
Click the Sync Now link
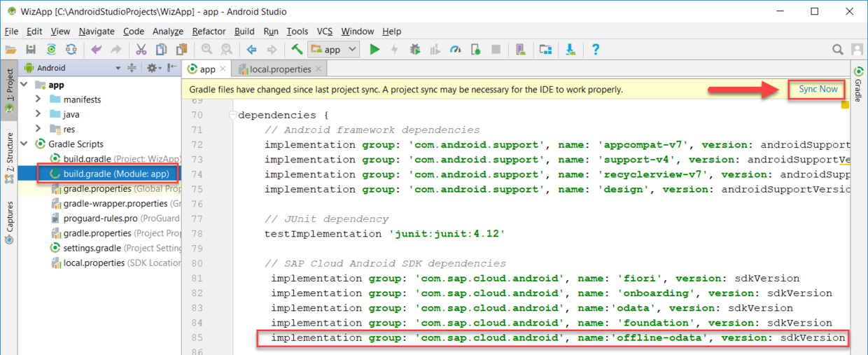[818, 89]
